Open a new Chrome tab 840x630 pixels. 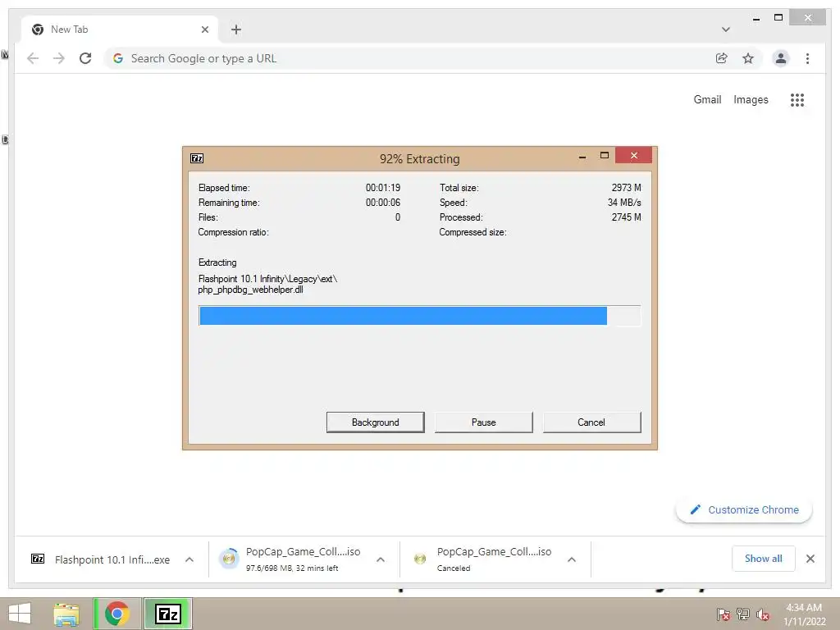236,30
